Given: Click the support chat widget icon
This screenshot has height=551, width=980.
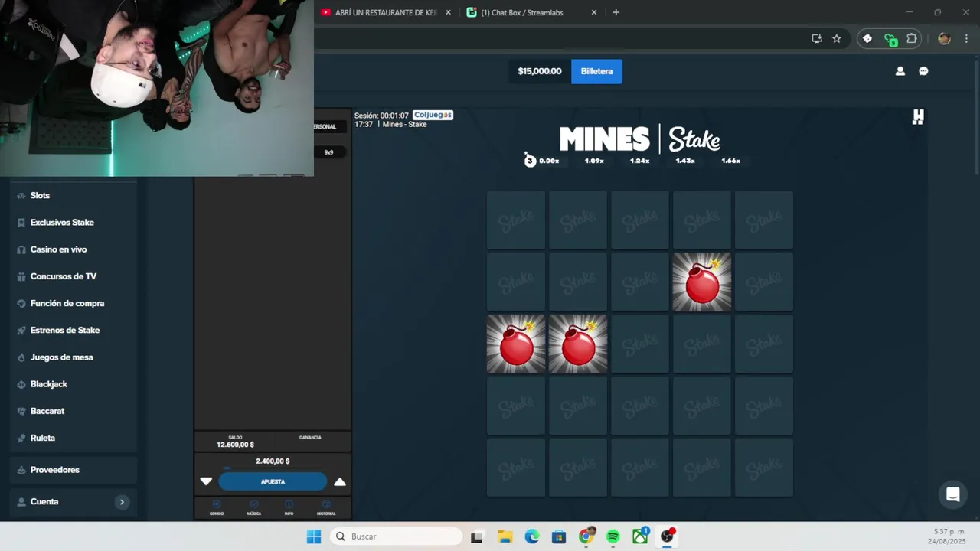Looking at the screenshot, I should (x=953, y=494).
